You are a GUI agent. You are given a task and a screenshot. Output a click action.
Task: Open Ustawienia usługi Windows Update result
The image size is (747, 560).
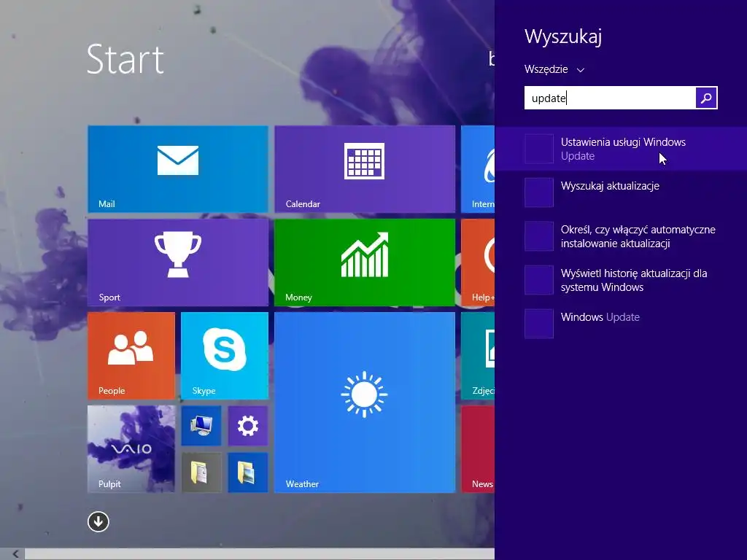pyautogui.click(x=621, y=149)
